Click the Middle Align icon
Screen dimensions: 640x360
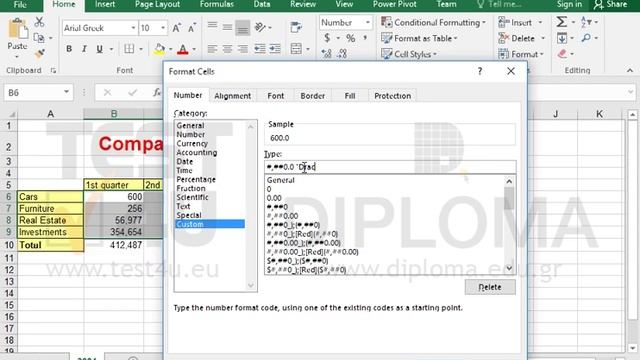point(227,27)
